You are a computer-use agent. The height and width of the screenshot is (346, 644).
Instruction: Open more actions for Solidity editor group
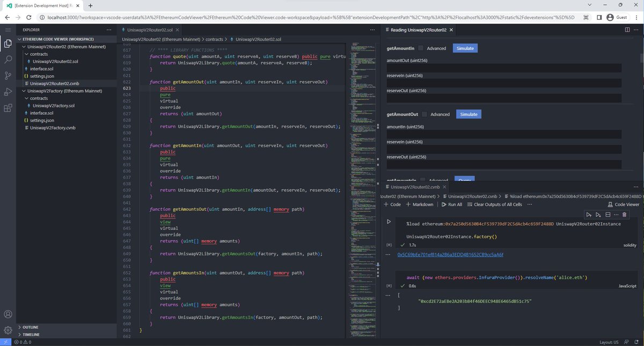click(372, 30)
